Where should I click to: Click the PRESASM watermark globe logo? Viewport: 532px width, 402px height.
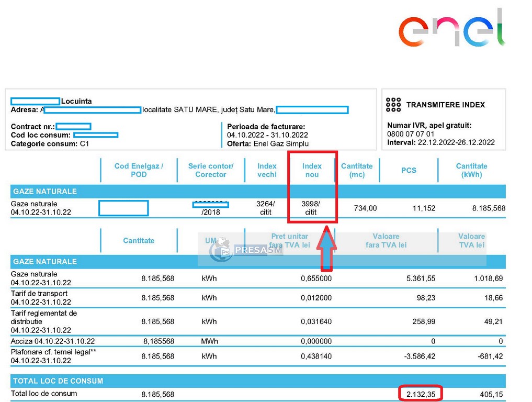(221, 250)
